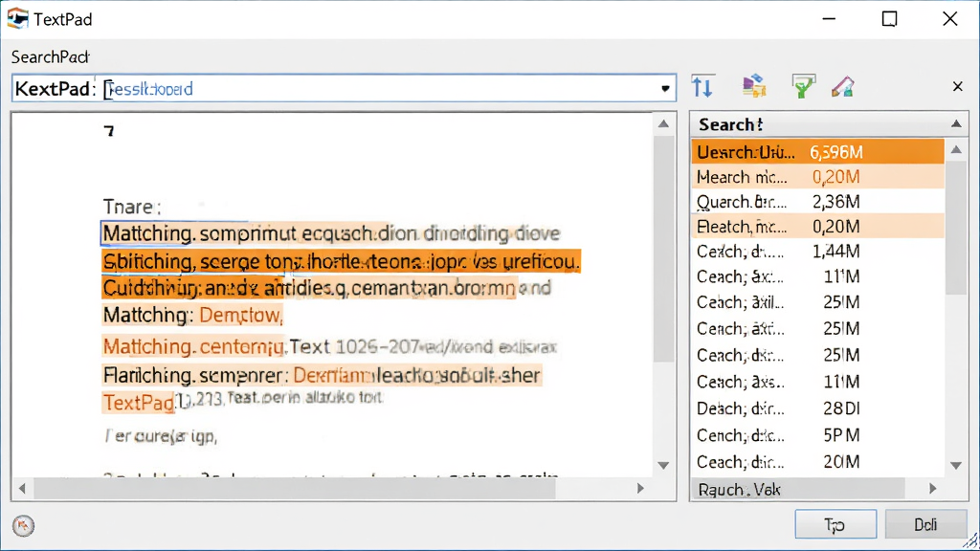Click the orange word Demtiow
This screenshot has width=980, height=551.
(241, 315)
